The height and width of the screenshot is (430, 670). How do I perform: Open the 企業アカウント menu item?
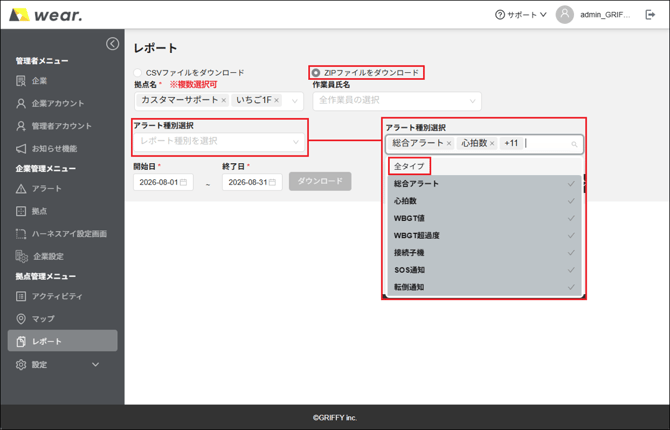(x=62, y=103)
